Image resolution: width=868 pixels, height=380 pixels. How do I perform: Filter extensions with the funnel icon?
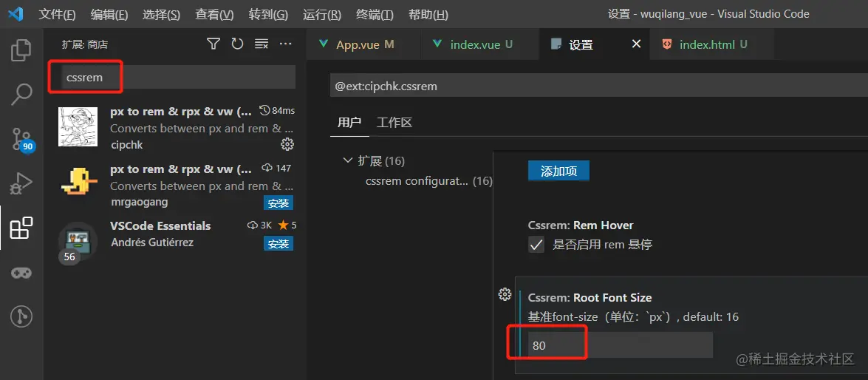(x=213, y=44)
